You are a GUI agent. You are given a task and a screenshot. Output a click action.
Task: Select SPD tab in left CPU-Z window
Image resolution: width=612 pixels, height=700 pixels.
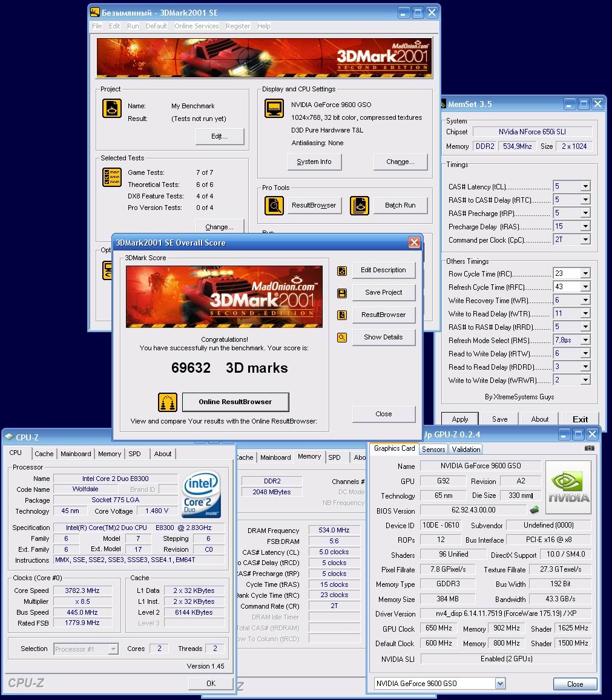coord(134,454)
